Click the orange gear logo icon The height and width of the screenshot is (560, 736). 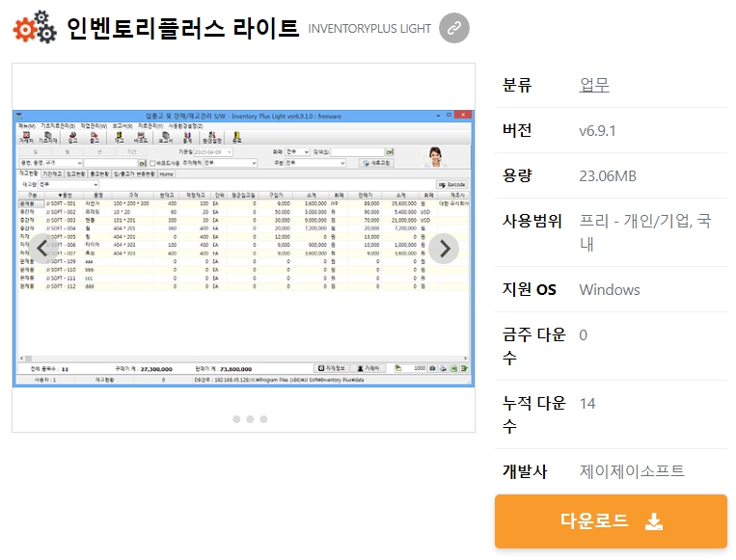point(35,27)
